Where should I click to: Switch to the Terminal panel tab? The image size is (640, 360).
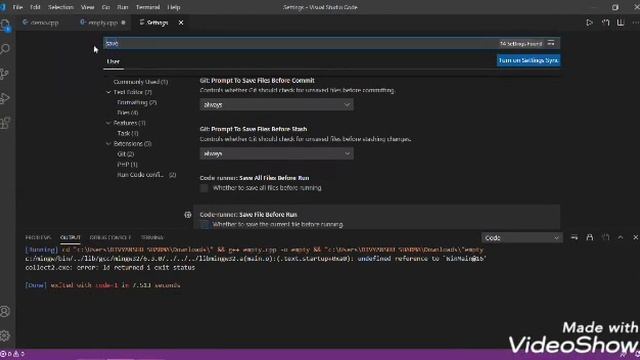pyautogui.click(x=152, y=237)
